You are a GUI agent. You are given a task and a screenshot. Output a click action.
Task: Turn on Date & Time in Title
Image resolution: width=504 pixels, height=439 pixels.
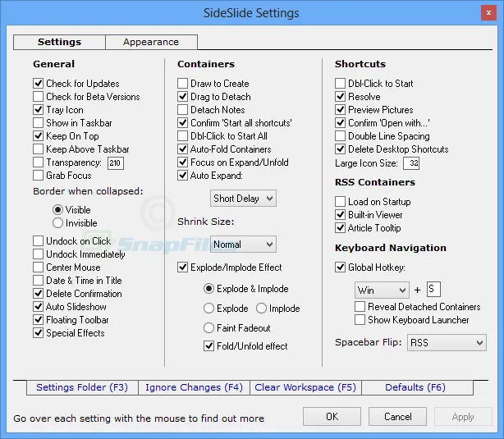[x=39, y=281]
